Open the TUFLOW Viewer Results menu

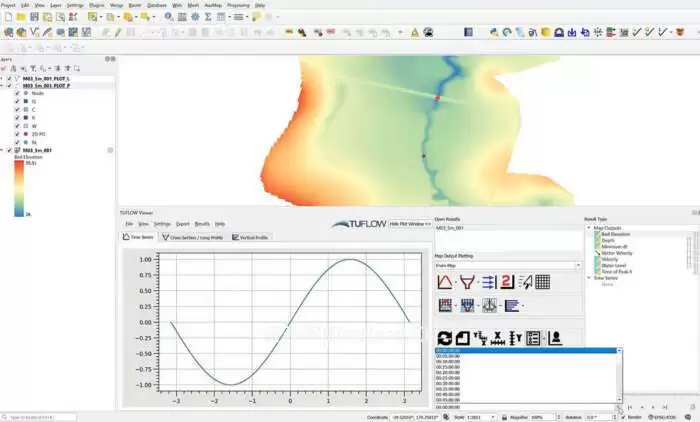[x=202, y=224]
